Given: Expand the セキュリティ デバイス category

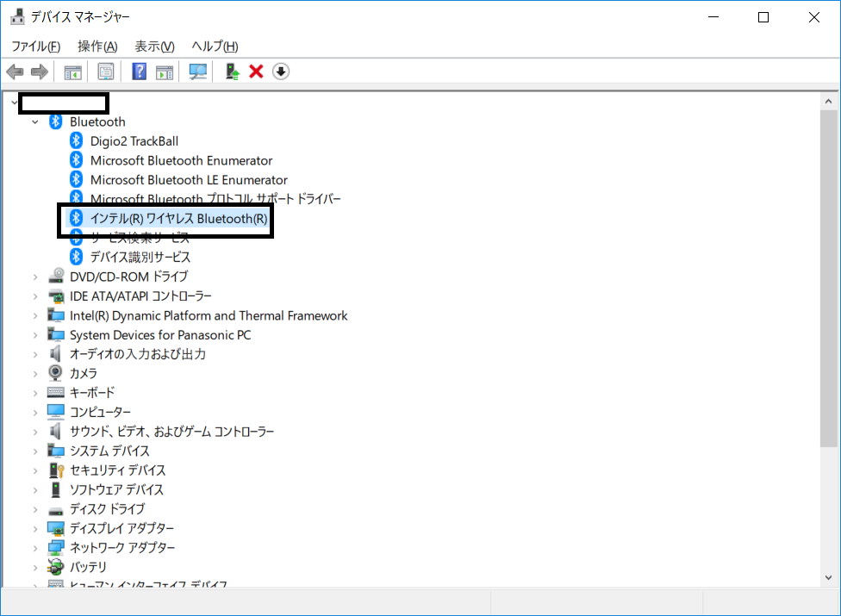Looking at the screenshot, I should click(35, 470).
